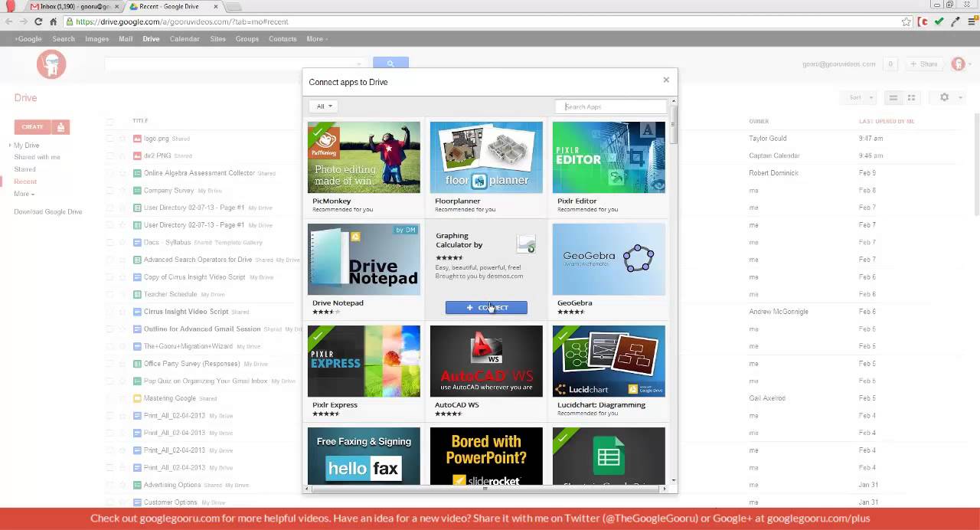
Task: Open Calendar from the Google bar
Action: 185,39
